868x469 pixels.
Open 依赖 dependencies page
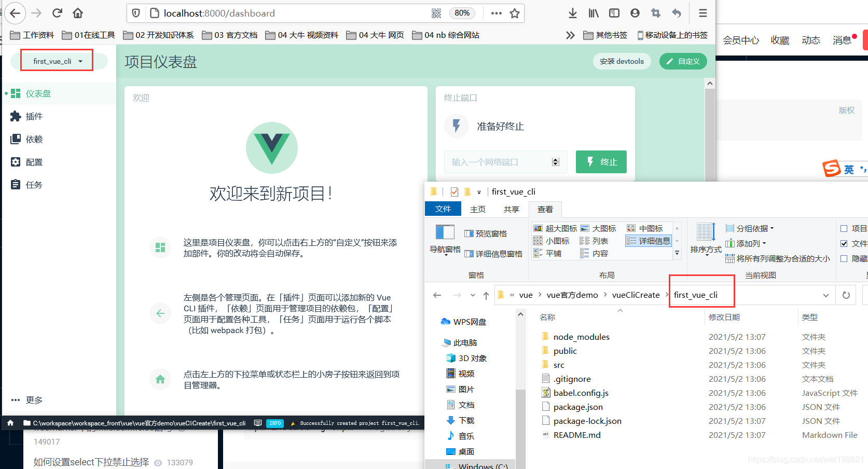59,139
